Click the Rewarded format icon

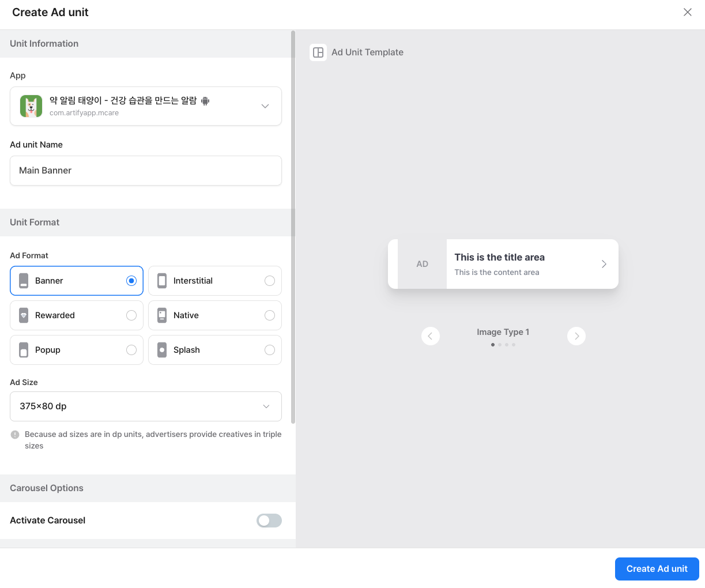pos(24,315)
